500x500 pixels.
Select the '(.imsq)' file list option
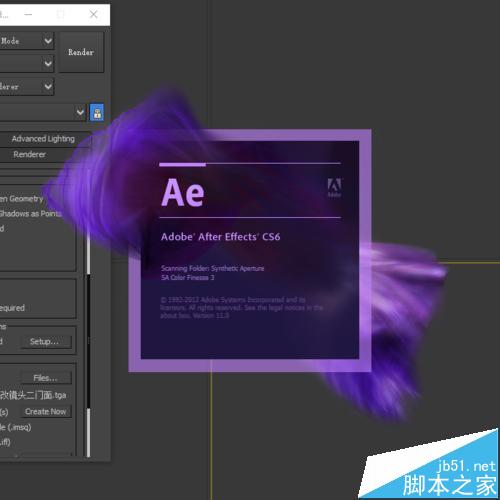tap(16, 427)
